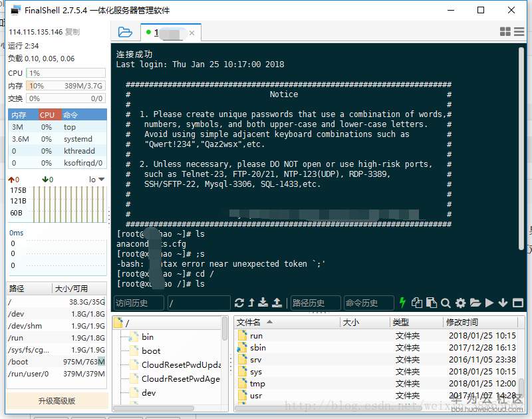
Task: Click the /run/user/0 disk path row
Action: pyautogui.click(x=57, y=374)
